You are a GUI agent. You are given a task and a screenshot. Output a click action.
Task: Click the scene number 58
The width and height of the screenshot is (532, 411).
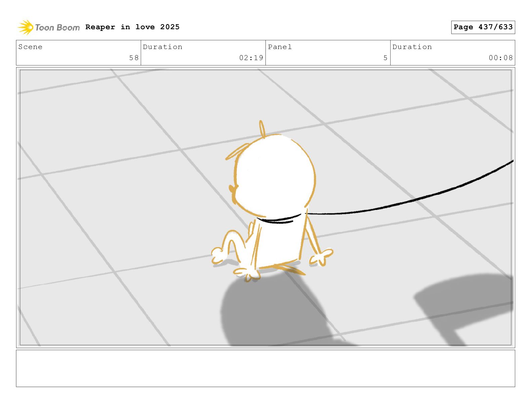[134, 58]
